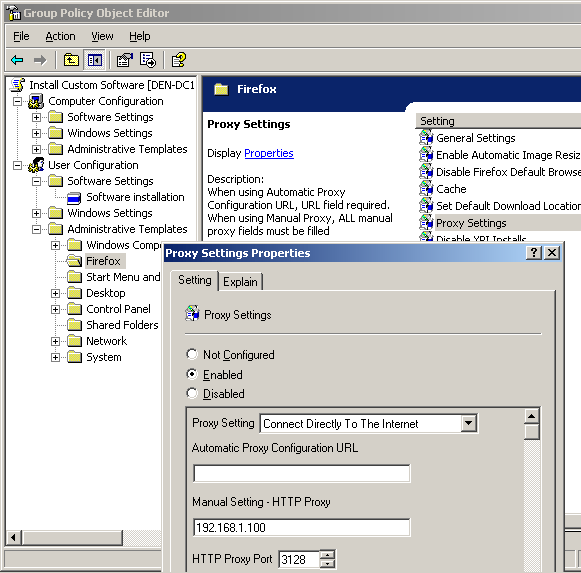The height and width of the screenshot is (573, 581).
Task: Click the context help question mark button in dialog
Action: [534, 253]
